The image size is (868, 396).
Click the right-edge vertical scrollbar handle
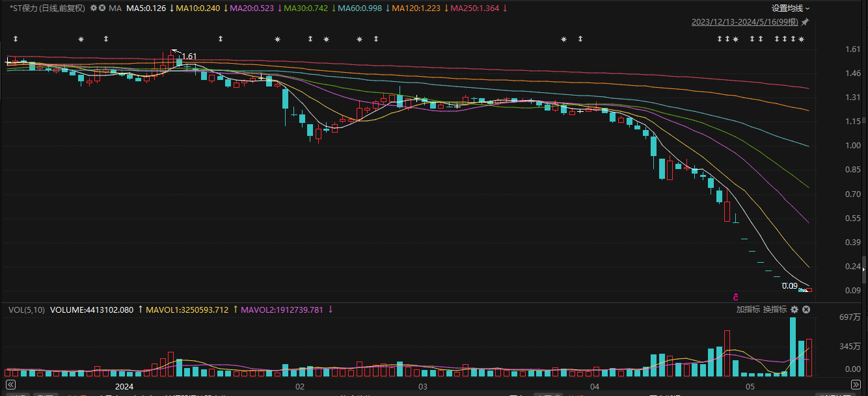(x=864, y=267)
